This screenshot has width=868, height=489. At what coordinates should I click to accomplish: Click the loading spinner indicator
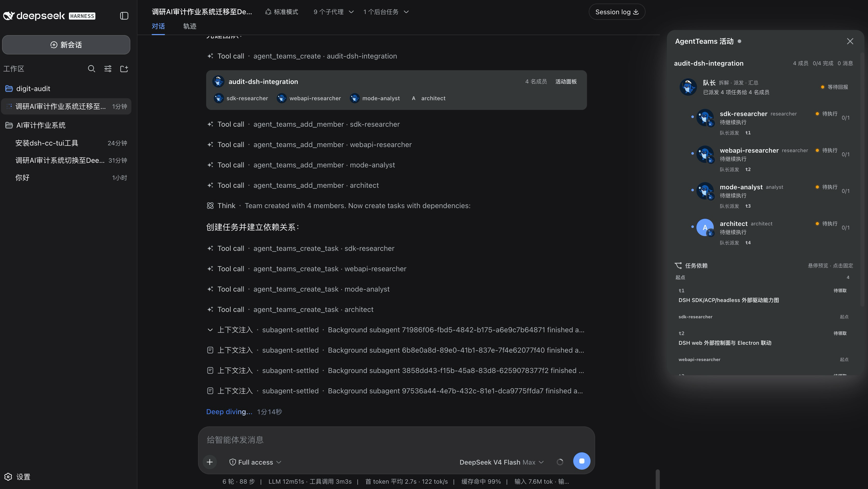coord(560,462)
